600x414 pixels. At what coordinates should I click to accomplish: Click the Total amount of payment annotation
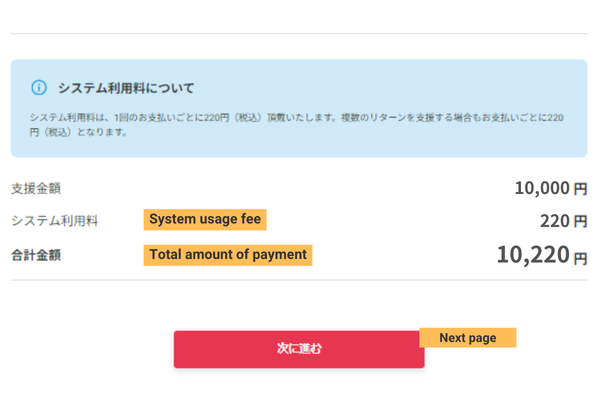pos(228,254)
